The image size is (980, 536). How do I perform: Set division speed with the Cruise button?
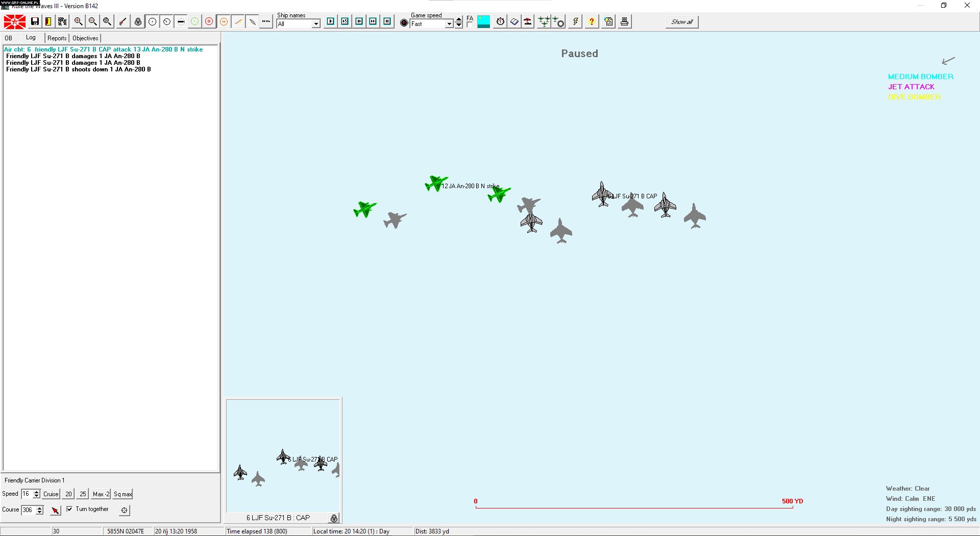51,494
